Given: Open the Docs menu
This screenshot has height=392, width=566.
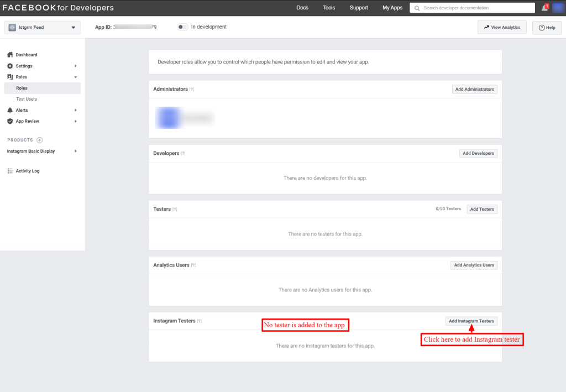Looking at the screenshot, I should [x=302, y=8].
